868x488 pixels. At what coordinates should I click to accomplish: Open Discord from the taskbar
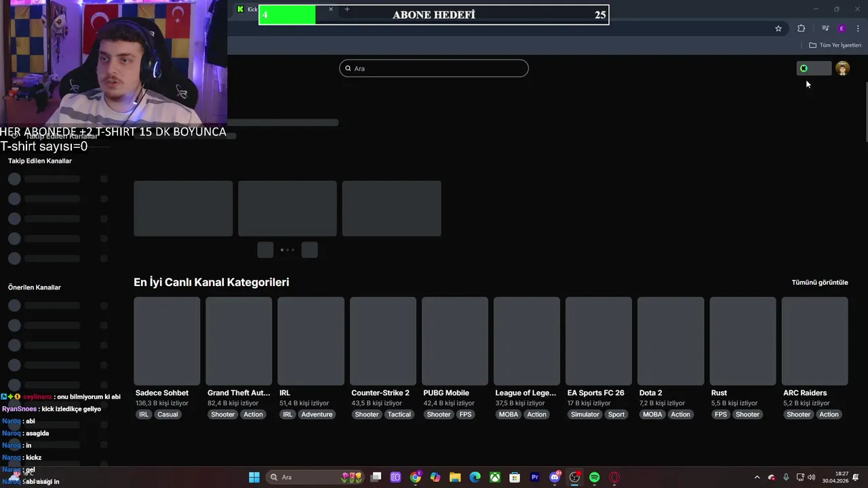[x=555, y=478]
